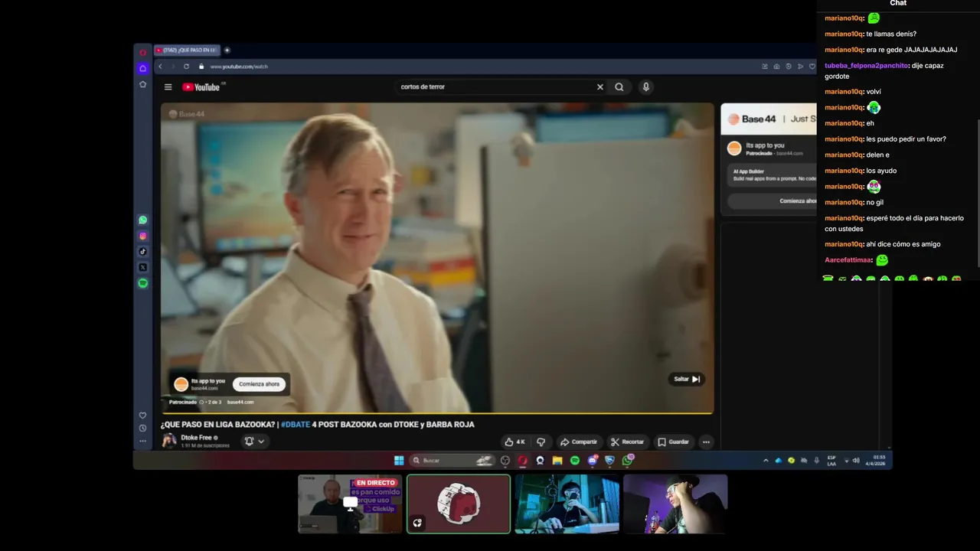The width and height of the screenshot is (980, 551).
Task: Click chat message 'les puedo pedir un favor?'
Action: click(906, 139)
